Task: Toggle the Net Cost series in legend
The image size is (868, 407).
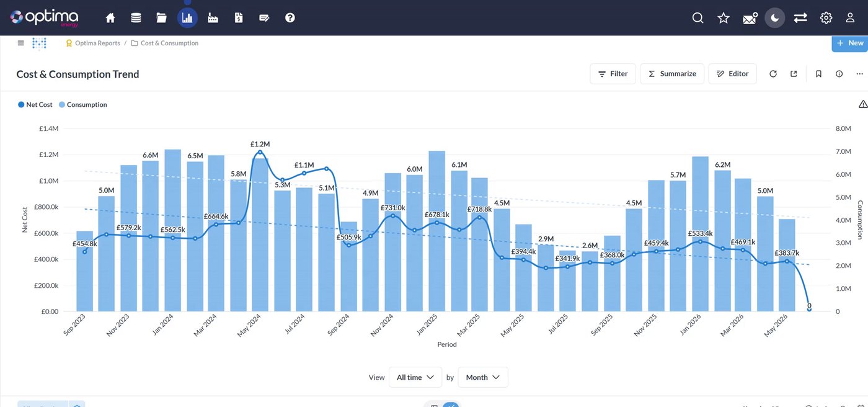Action: (35, 105)
